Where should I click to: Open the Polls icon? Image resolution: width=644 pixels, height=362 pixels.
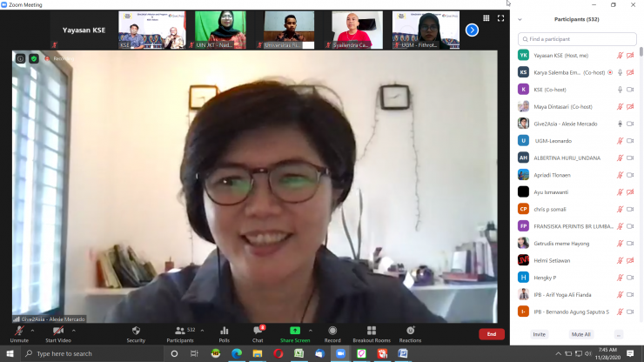point(225,334)
